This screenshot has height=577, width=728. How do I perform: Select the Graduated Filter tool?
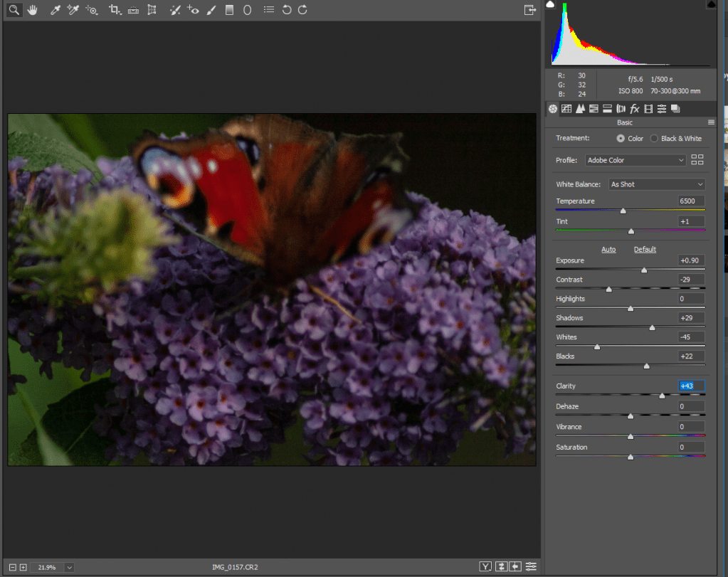coord(229,10)
